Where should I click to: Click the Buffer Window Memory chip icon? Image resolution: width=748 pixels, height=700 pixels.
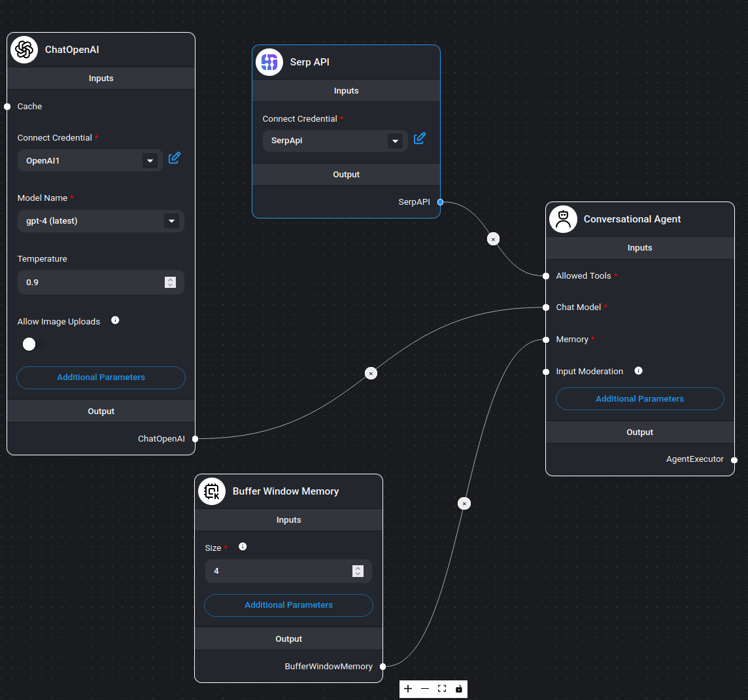tap(212, 491)
